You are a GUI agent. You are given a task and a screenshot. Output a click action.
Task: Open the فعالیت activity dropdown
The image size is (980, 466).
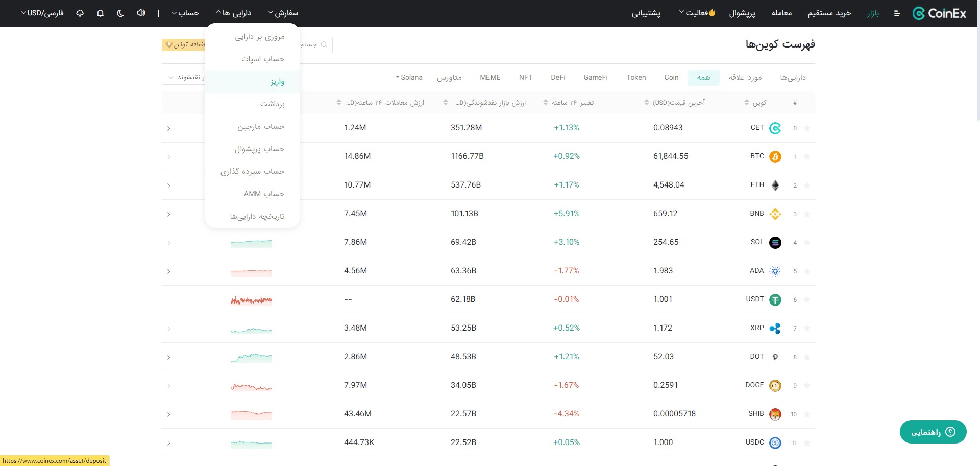(697, 13)
